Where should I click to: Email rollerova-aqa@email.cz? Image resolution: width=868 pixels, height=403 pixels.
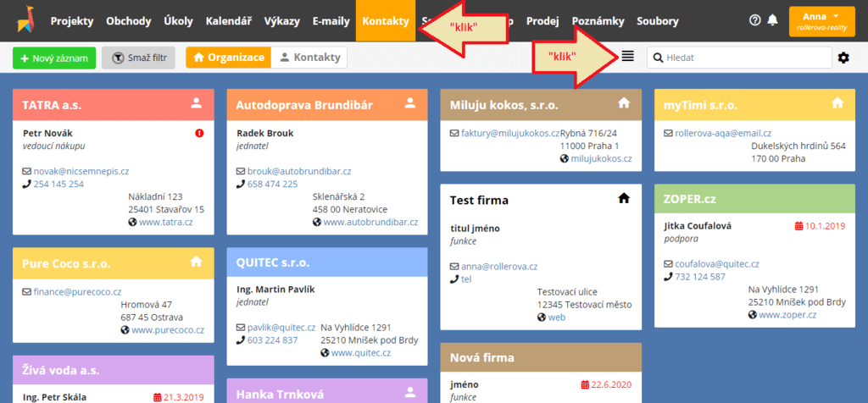(x=723, y=133)
